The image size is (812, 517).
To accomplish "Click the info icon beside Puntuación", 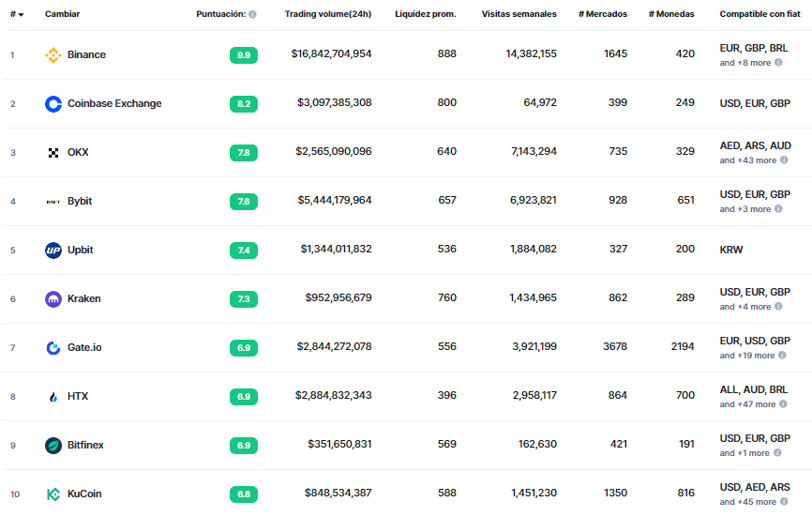I will click(252, 14).
